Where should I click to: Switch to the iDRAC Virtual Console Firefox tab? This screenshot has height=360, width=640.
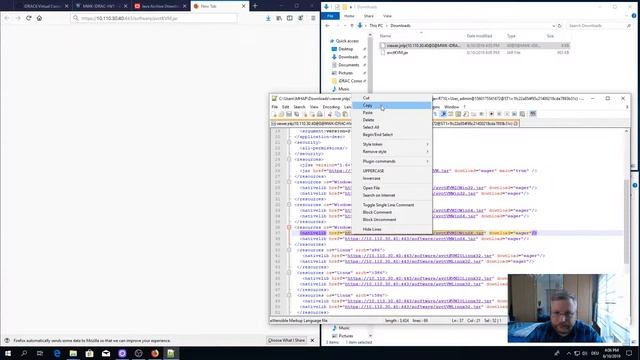click(41, 6)
